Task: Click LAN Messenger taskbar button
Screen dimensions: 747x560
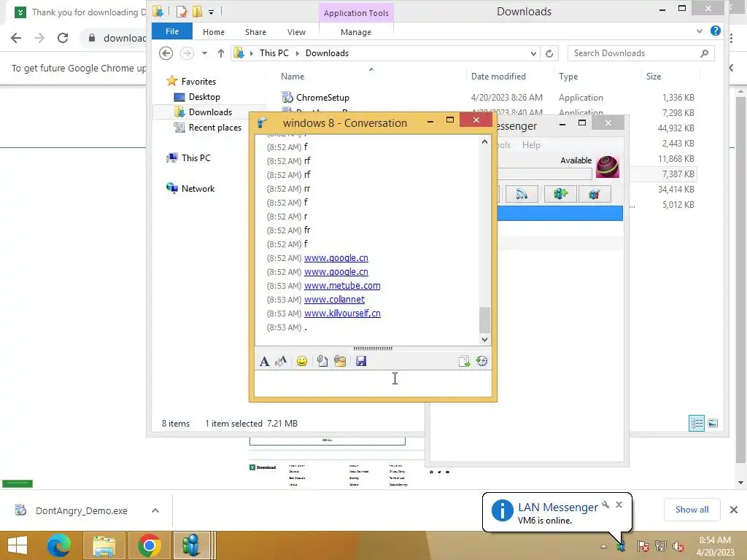Action: pyautogui.click(x=192, y=545)
